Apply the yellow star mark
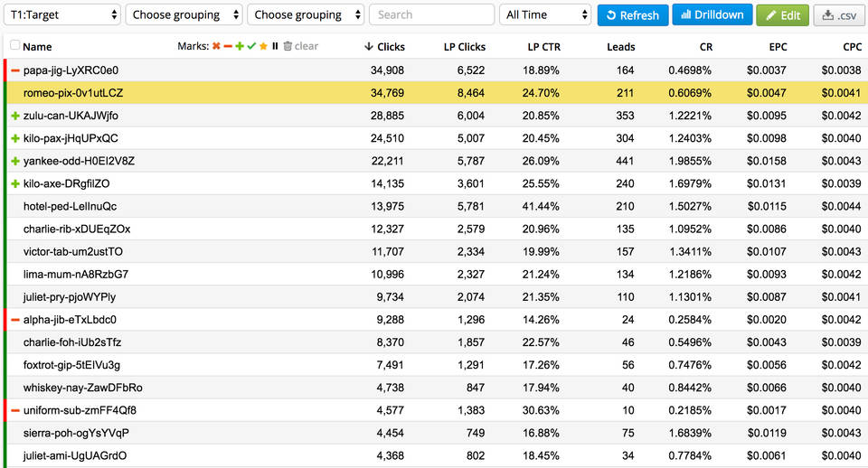Image resolution: width=868 pixels, height=468 pixels. click(x=263, y=46)
